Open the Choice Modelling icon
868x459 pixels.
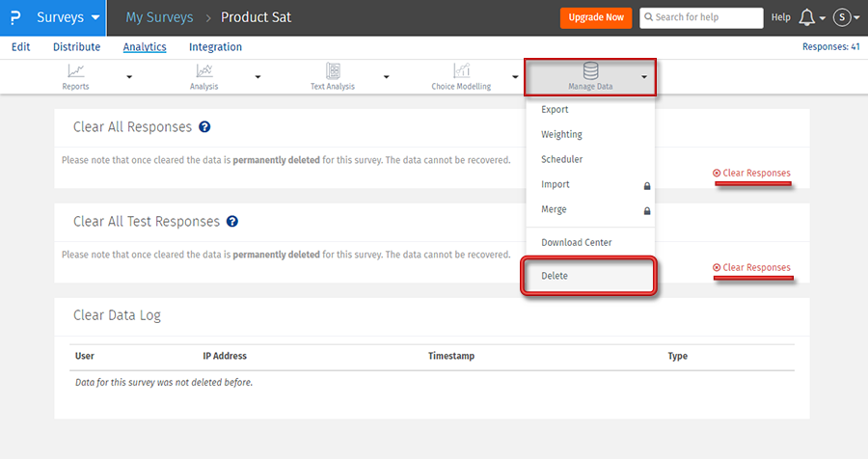[x=462, y=70]
